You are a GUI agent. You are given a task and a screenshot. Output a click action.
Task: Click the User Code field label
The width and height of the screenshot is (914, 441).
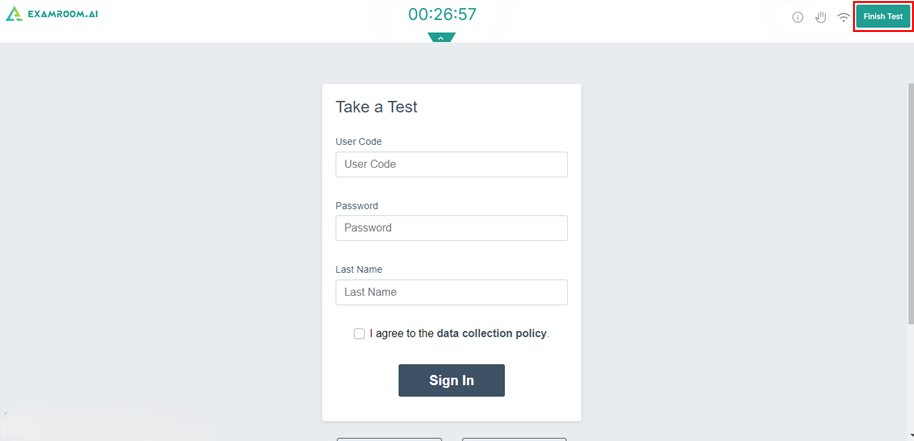pos(358,142)
